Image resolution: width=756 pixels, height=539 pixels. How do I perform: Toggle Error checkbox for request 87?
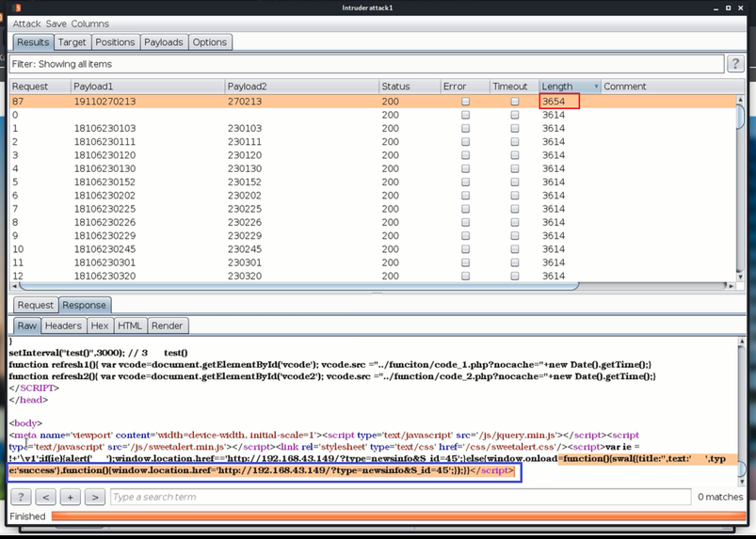[x=465, y=102]
